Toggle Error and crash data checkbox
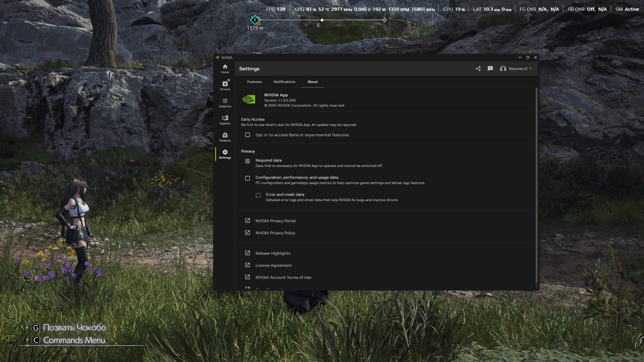 pyautogui.click(x=258, y=195)
